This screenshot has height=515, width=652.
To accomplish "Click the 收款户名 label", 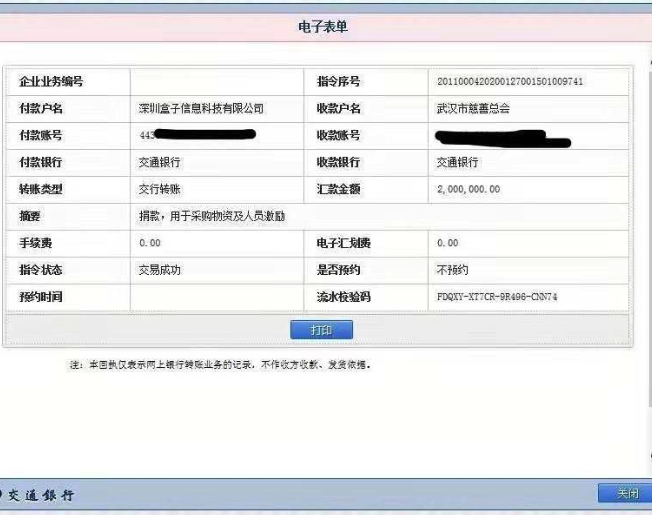I will (338, 108).
